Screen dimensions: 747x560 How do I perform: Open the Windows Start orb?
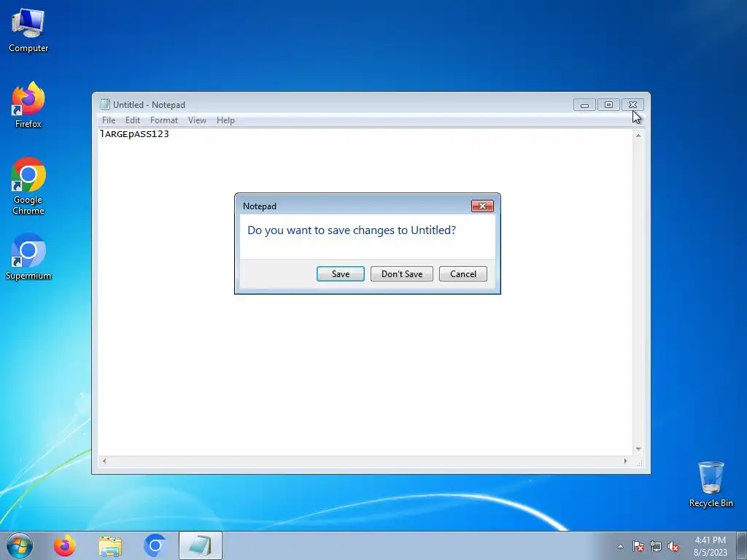click(20, 545)
